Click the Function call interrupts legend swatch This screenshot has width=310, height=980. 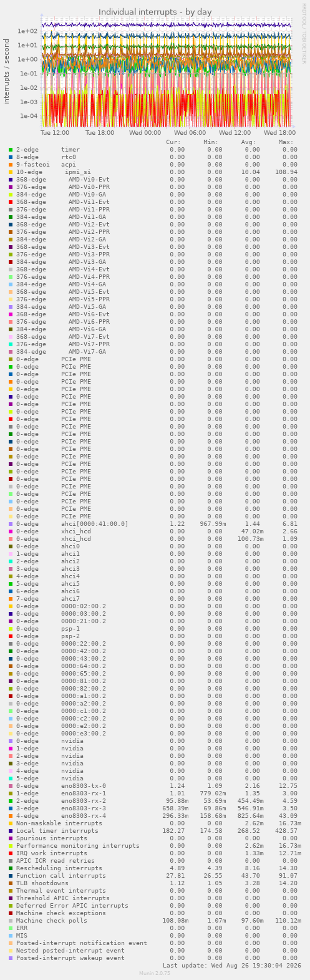click(x=11, y=876)
